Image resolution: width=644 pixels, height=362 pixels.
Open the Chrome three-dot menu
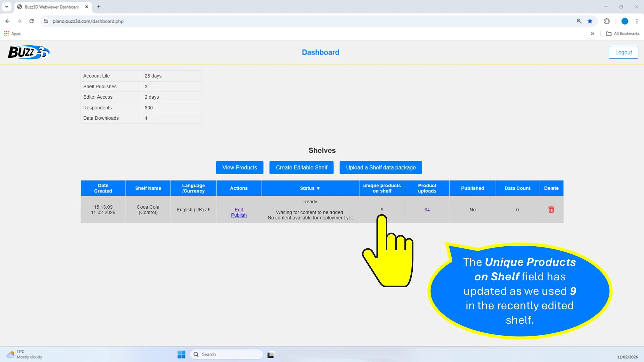pyautogui.click(x=637, y=21)
